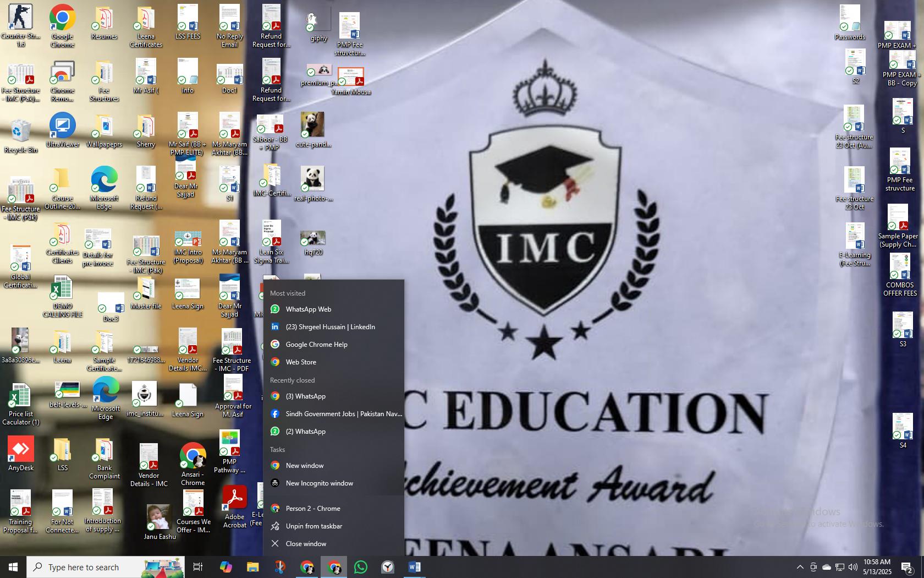Expand the hidden system tray icons chevron
This screenshot has width=924, height=578.
click(x=800, y=567)
